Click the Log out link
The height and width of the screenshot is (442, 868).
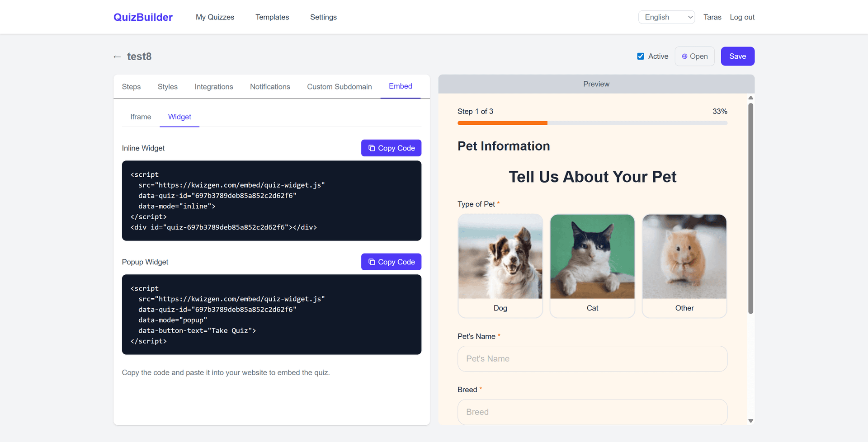coord(742,17)
